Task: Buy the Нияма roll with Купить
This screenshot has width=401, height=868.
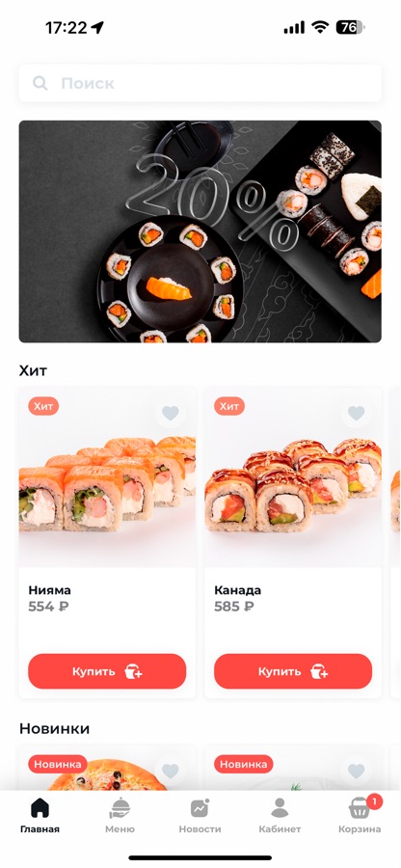Action: tap(107, 671)
